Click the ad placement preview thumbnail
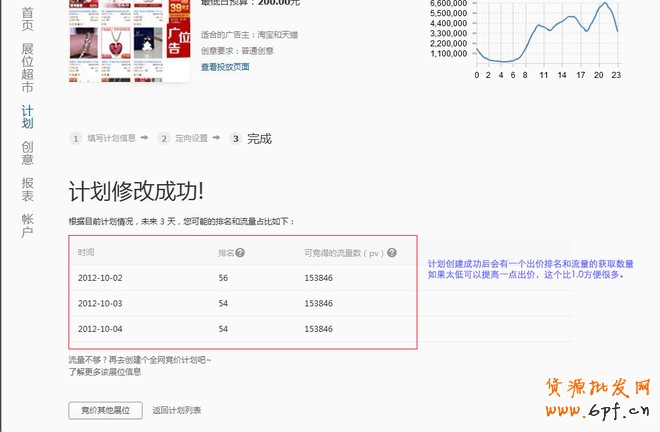Screen dimensions: 660x432 (129, 40)
